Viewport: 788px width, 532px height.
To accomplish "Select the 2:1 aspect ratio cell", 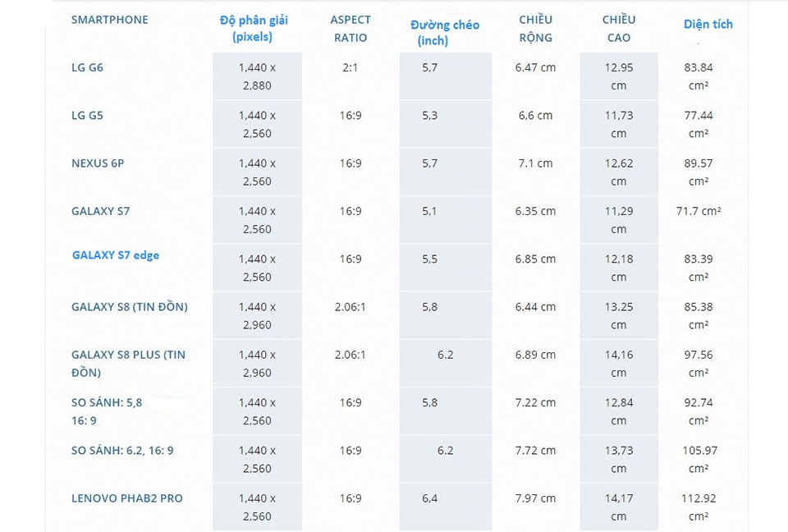I will (x=350, y=67).
